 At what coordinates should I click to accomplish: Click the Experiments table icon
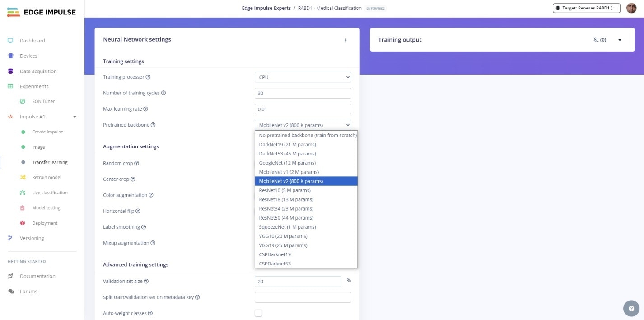point(10,86)
